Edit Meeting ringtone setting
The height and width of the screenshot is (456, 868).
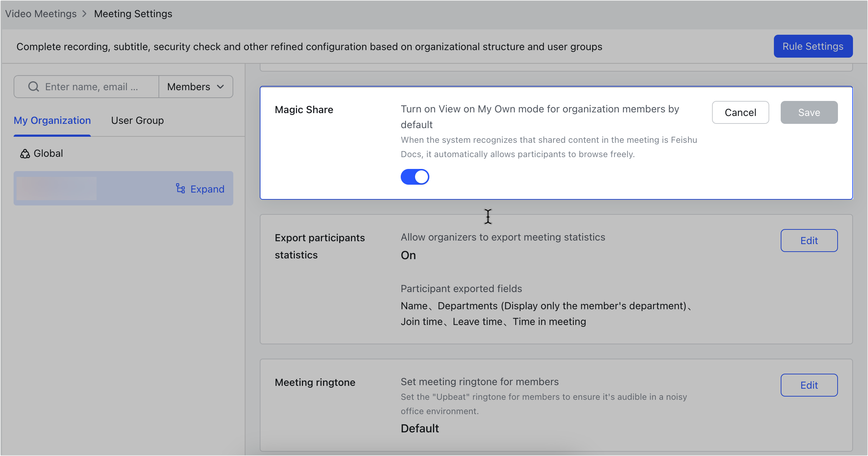809,385
